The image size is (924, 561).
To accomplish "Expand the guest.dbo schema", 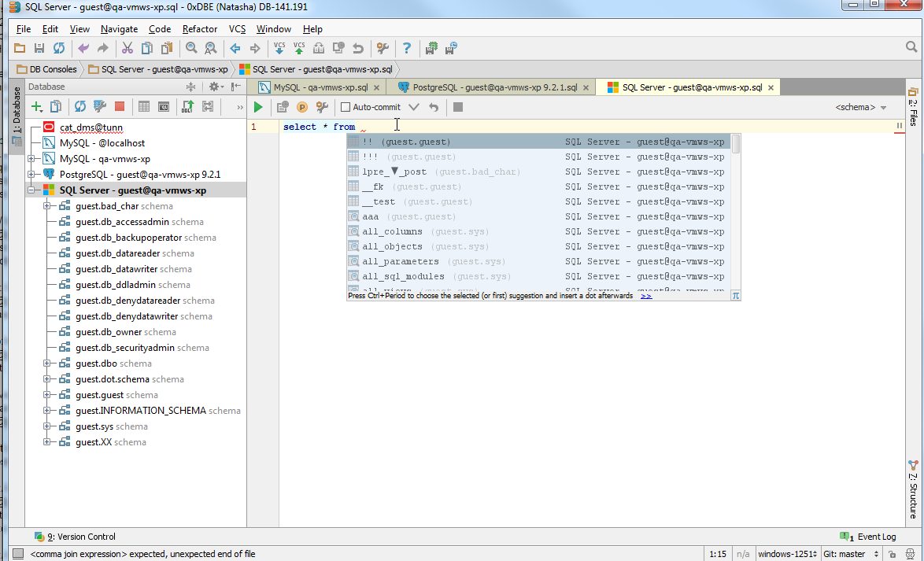I will click(x=47, y=364).
